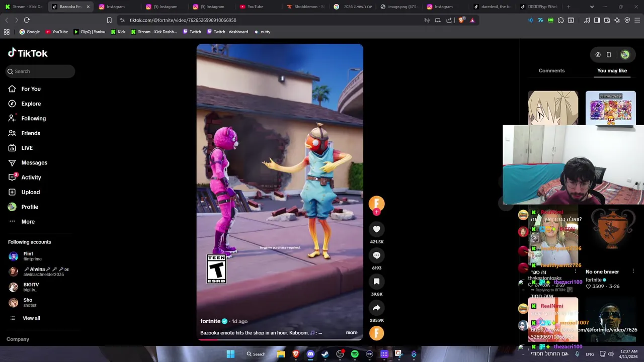Image resolution: width=644 pixels, height=362 pixels.
Task: Open options for No one braver
Action: [x=633, y=271]
